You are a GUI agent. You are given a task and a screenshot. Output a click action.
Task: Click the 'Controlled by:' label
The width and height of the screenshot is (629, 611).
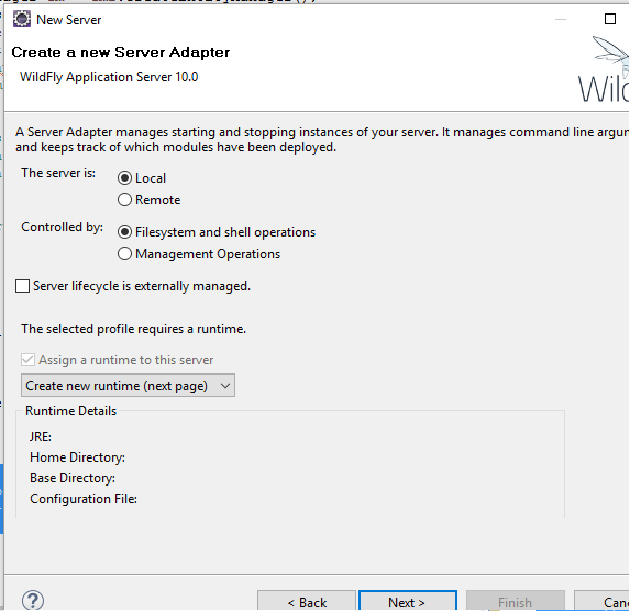62,227
